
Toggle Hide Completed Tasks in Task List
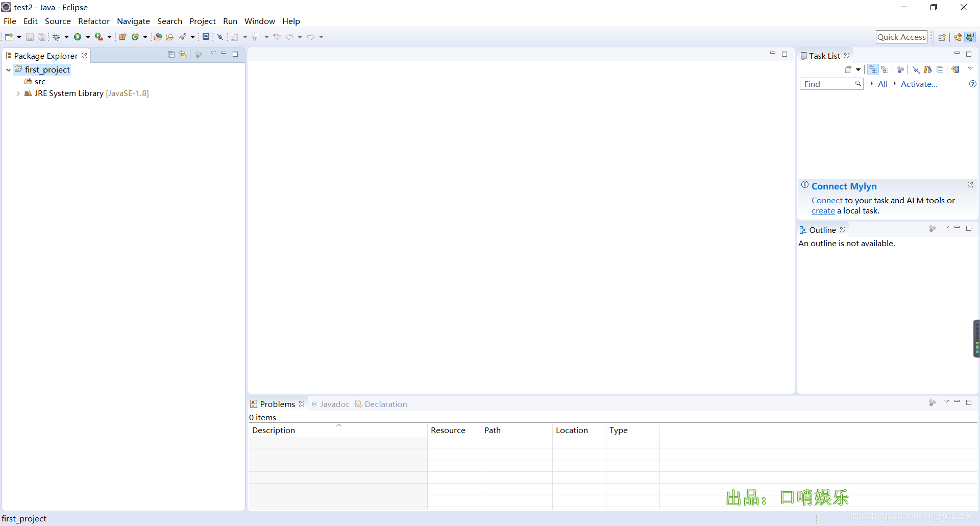(x=916, y=70)
